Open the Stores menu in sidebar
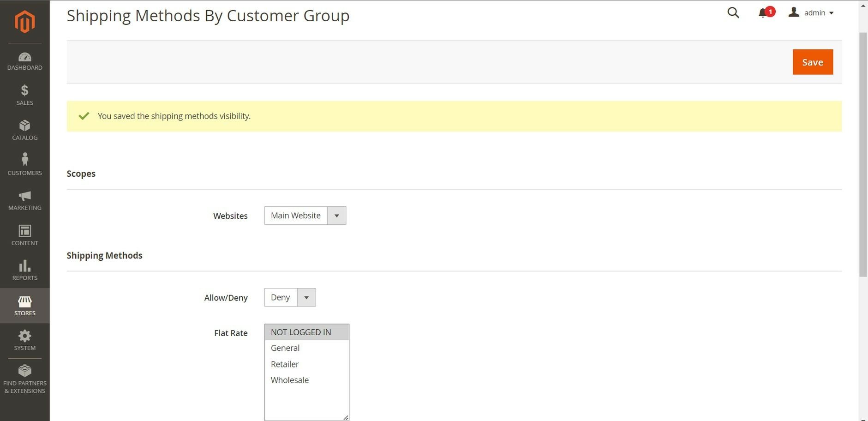868x421 pixels. point(24,306)
